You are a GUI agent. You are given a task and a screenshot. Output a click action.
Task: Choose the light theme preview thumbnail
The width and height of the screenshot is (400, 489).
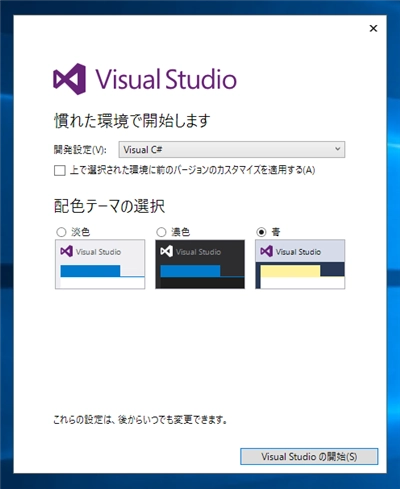100,264
